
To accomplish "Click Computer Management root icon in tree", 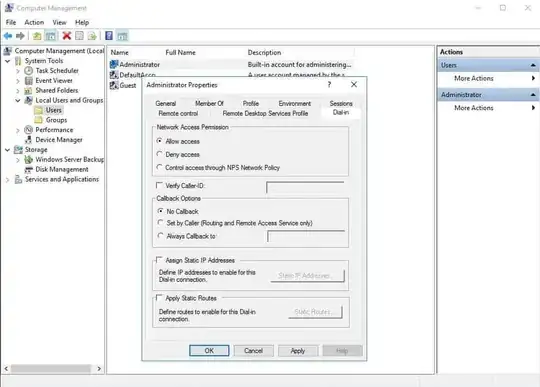I will coord(8,51).
